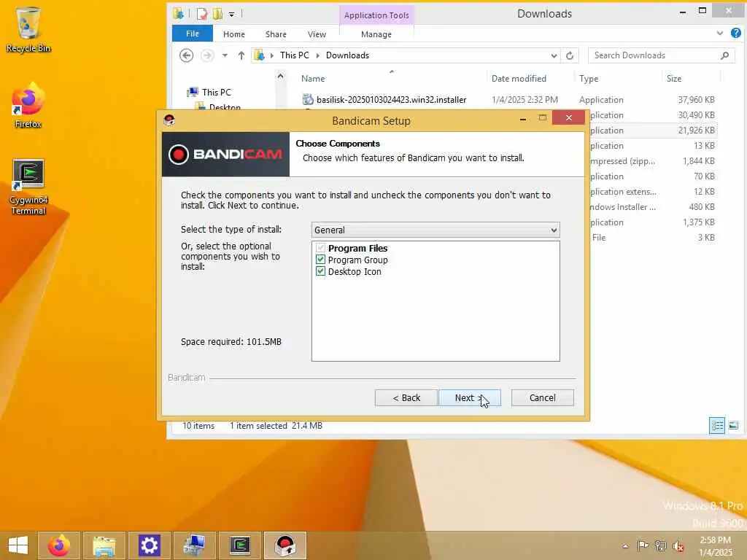Click Next in Bandicam Setup

(x=469, y=397)
